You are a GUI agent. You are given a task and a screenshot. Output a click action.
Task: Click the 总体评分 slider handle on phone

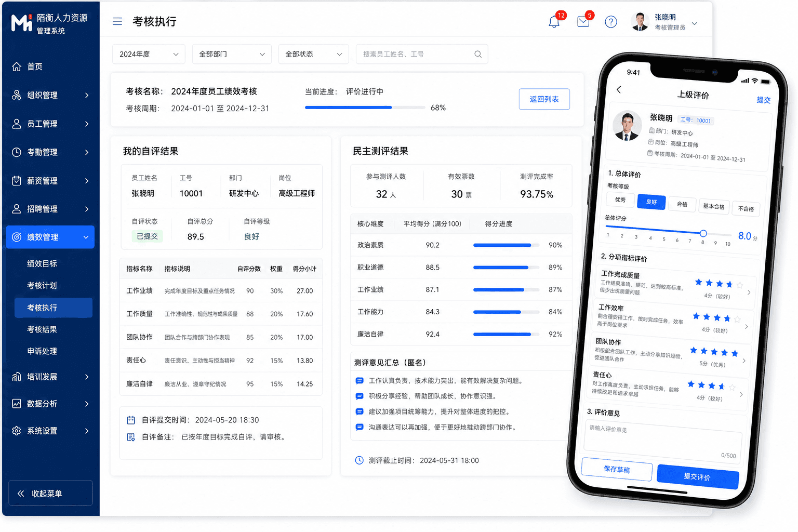pyautogui.click(x=703, y=233)
